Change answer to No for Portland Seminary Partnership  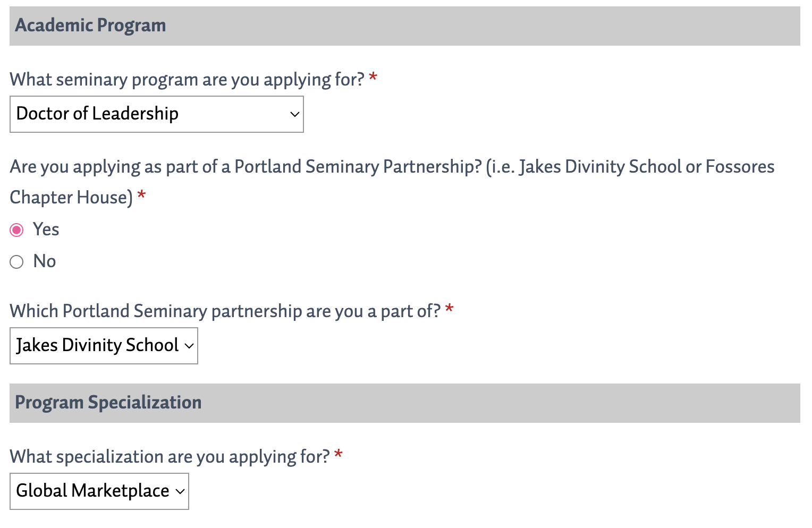(16, 261)
